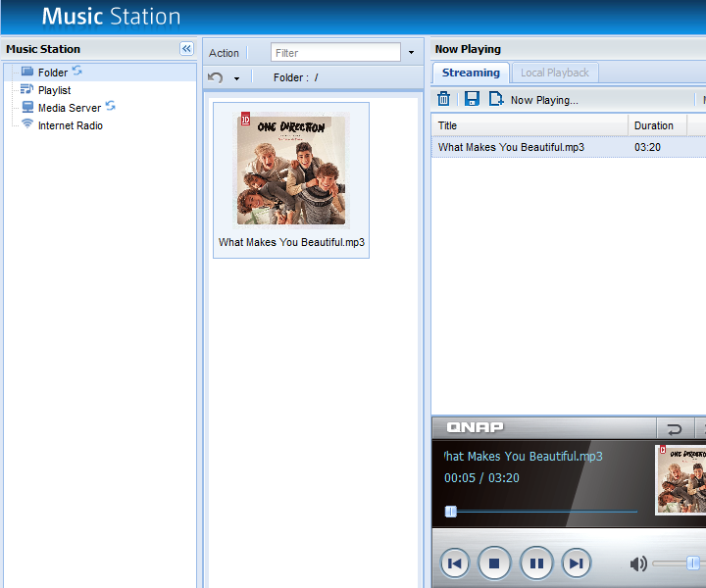Save the playlist with the floppy disk icon
Image resolution: width=706 pixels, height=588 pixels.
tap(472, 99)
